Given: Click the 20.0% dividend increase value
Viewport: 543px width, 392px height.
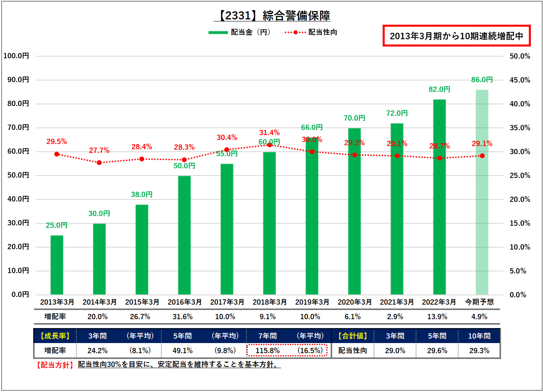Looking at the screenshot, I should pyautogui.click(x=98, y=317).
